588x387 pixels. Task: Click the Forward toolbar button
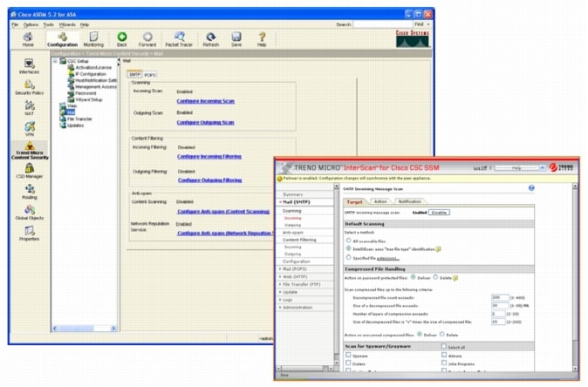(x=147, y=39)
